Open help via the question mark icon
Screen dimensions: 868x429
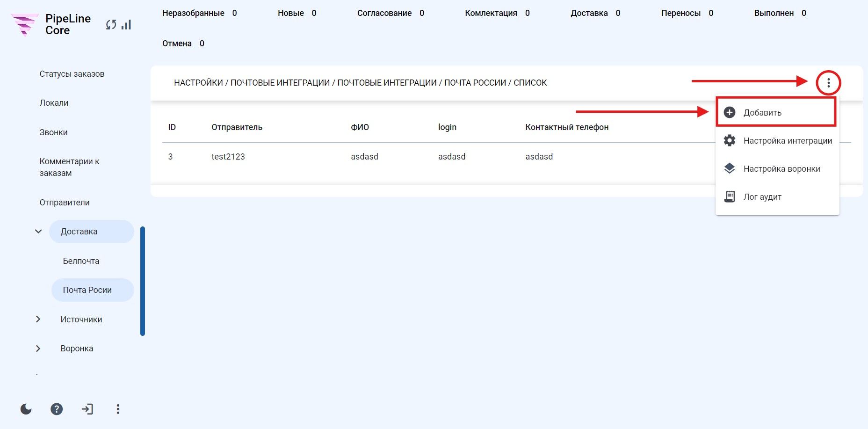(57, 409)
